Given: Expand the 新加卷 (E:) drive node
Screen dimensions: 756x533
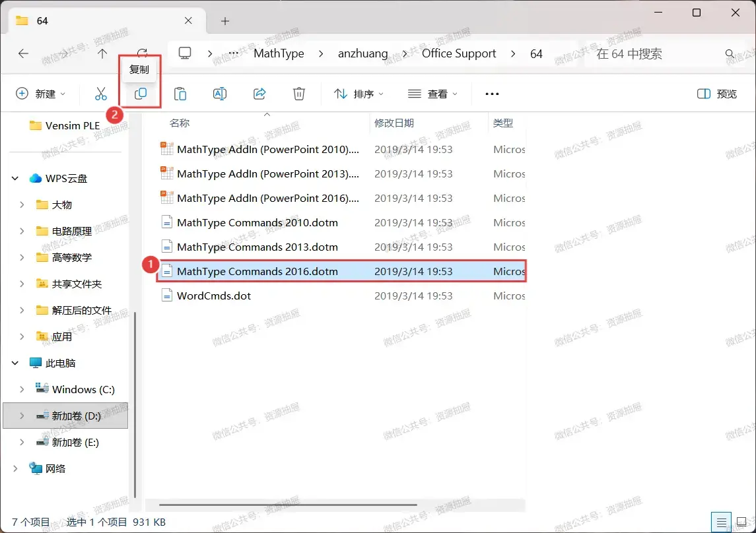Looking at the screenshot, I should pyautogui.click(x=22, y=442).
